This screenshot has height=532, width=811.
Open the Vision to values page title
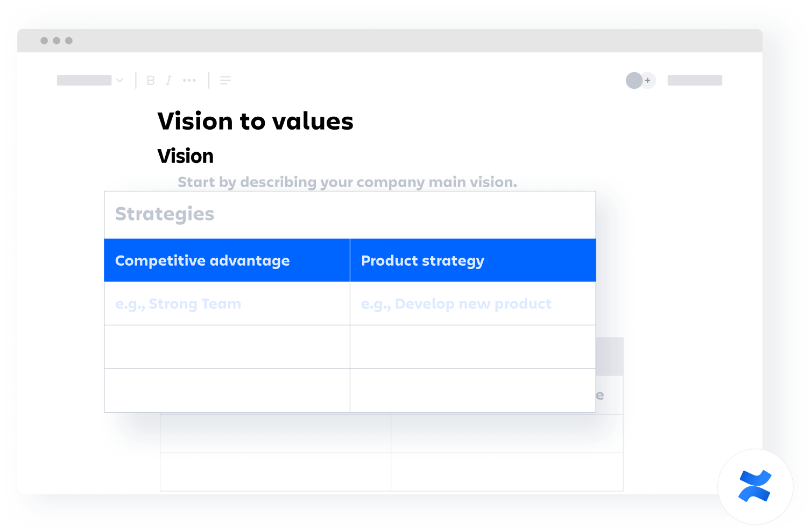coord(255,121)
